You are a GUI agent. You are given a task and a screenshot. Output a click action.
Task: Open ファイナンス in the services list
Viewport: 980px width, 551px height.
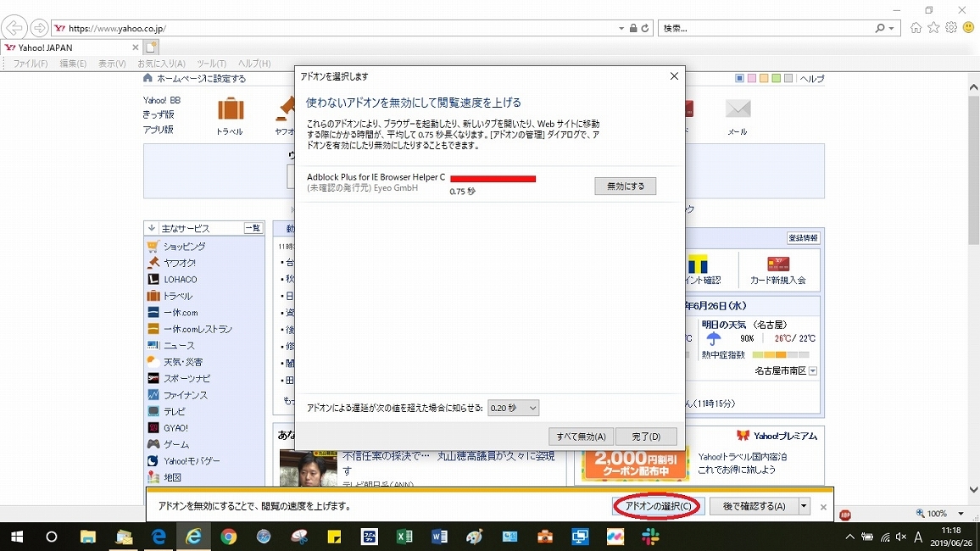tap(185, 395)
